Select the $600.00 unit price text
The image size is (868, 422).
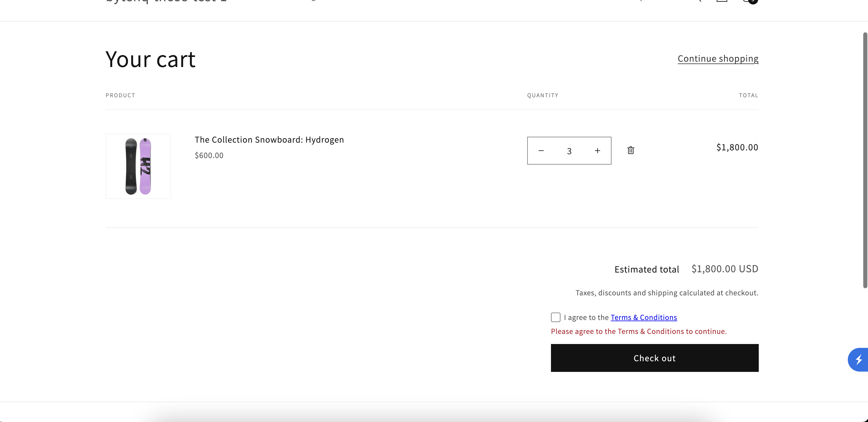(209, 155)
